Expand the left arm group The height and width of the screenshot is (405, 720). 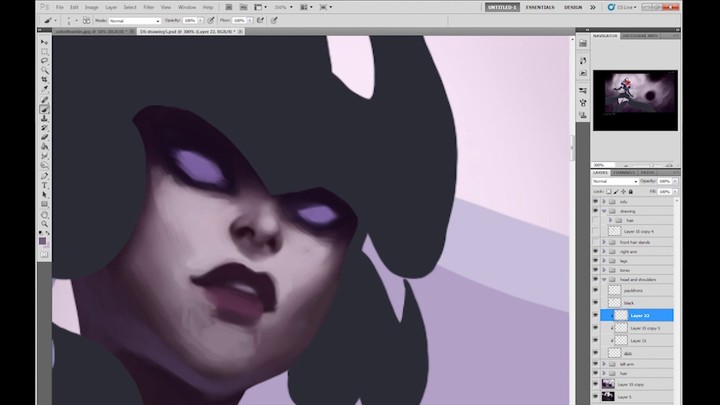pos(604,364)
